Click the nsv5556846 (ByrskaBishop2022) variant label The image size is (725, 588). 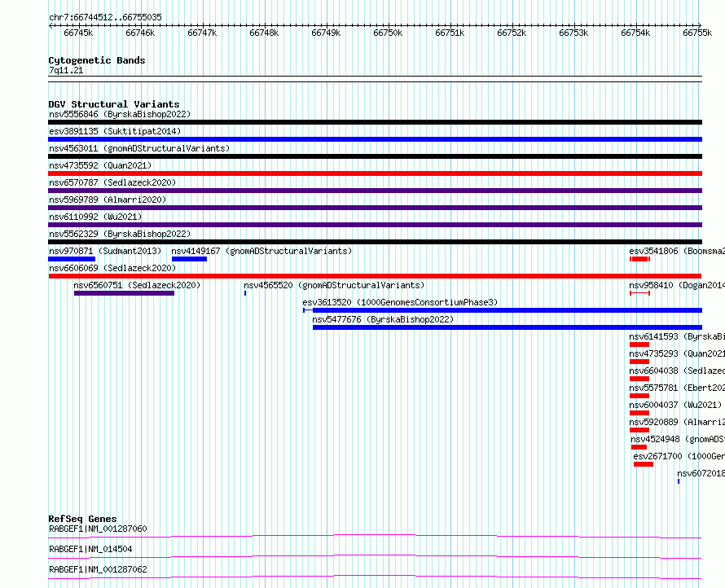coord(120,114)
